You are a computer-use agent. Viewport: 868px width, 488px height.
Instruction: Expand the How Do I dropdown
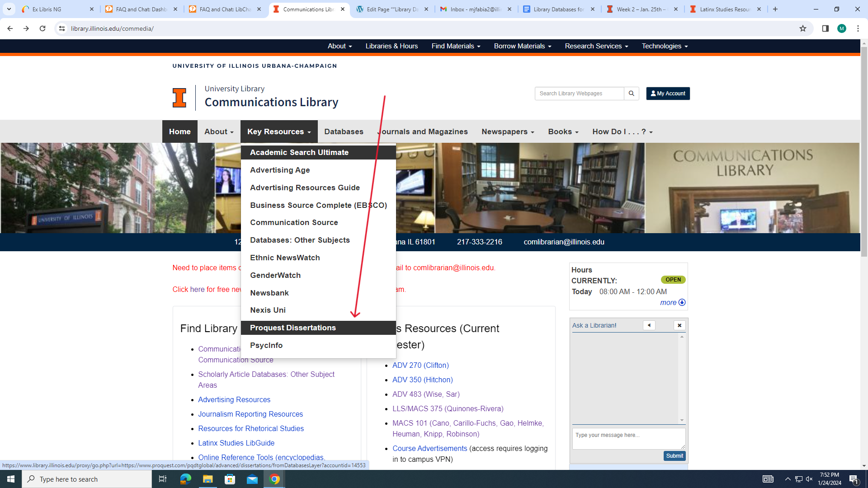click(622, 131)
